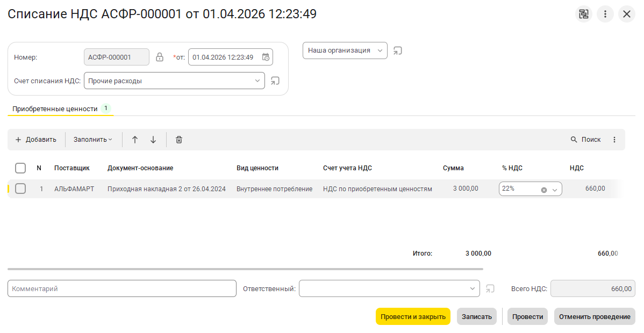Open the Заполнить dropdown menu
Image resolution: width=644 pixels, height=333 pixels.
[93, 140]
